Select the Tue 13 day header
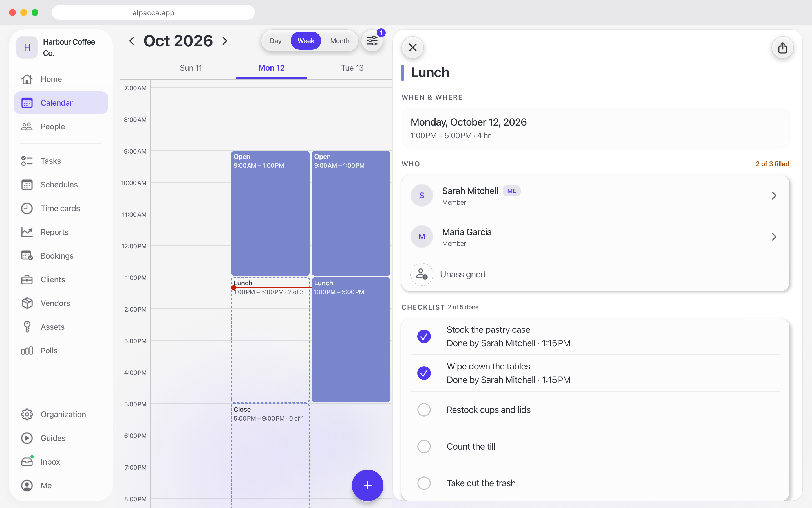This screenshot has height=508, width=812. pyautogui.click(x=352, y=68)
